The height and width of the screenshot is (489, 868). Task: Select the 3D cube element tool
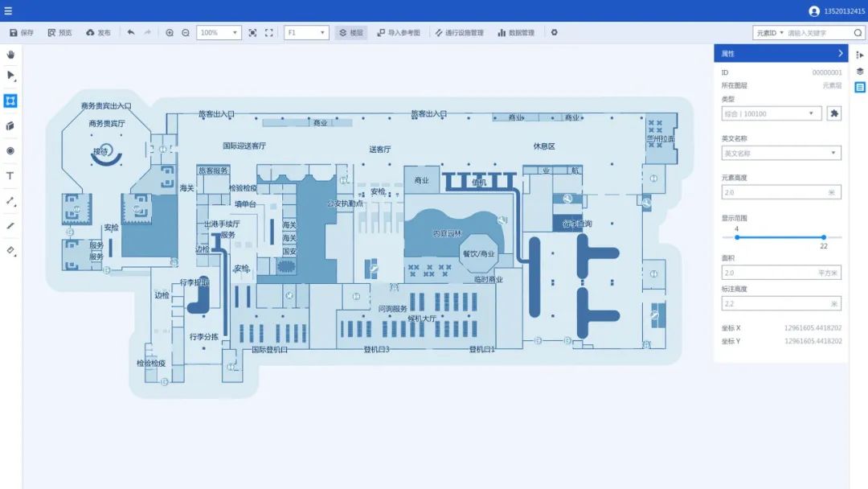click(10, 125)
